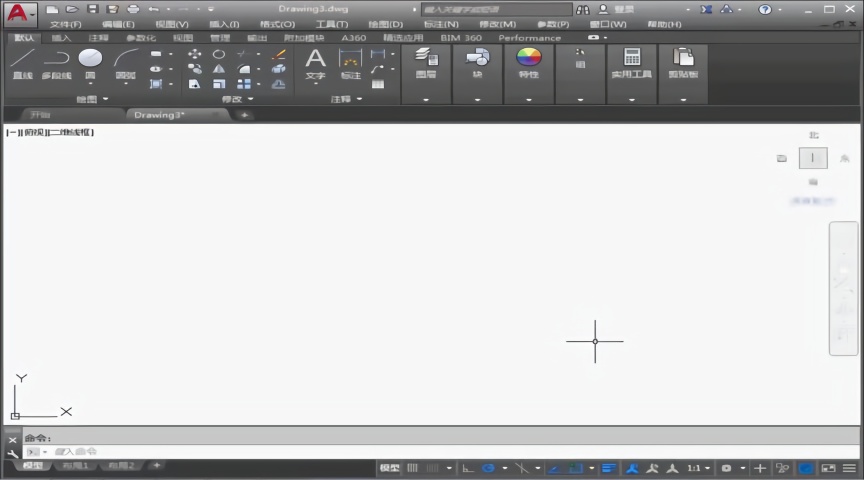
Task: Switch to the A360 ribbon tab
Action: [353, 37]
